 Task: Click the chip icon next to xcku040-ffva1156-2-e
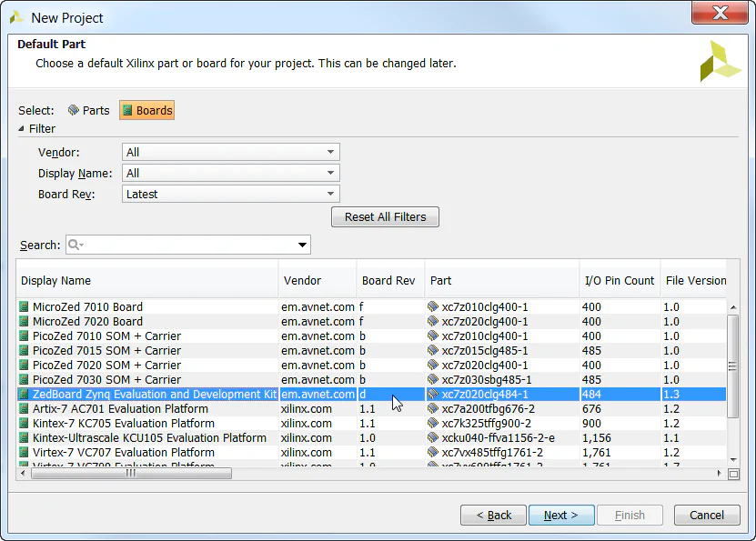[x=434, y=438]
